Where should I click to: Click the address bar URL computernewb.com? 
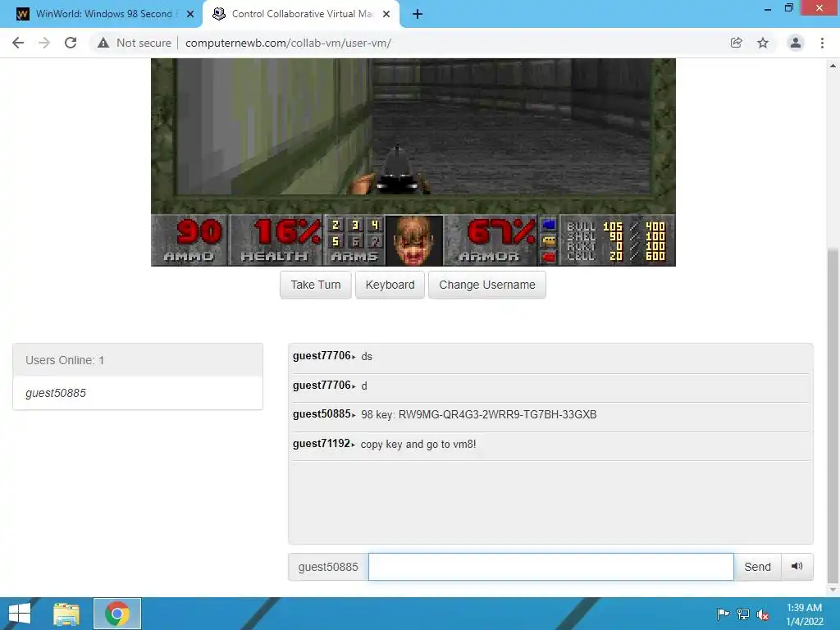pyautogui.click(x=288, y=43)
